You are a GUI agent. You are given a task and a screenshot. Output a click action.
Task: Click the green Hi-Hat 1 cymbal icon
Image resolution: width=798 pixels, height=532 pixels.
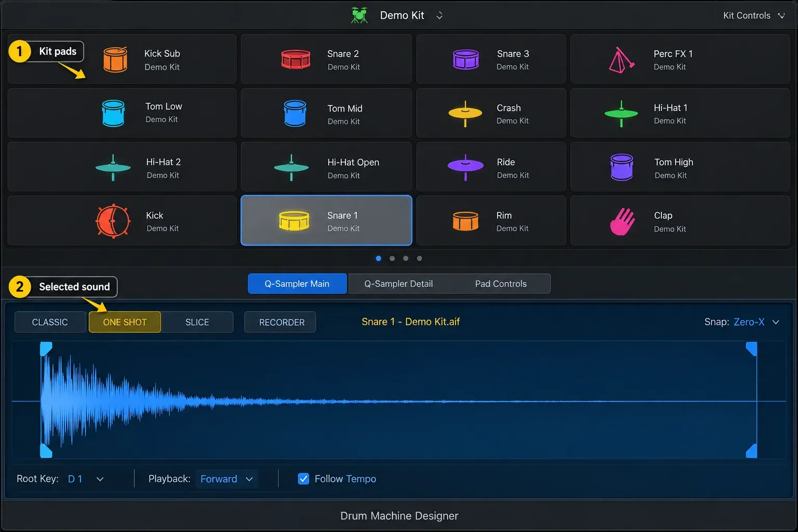tap(621, 113)
